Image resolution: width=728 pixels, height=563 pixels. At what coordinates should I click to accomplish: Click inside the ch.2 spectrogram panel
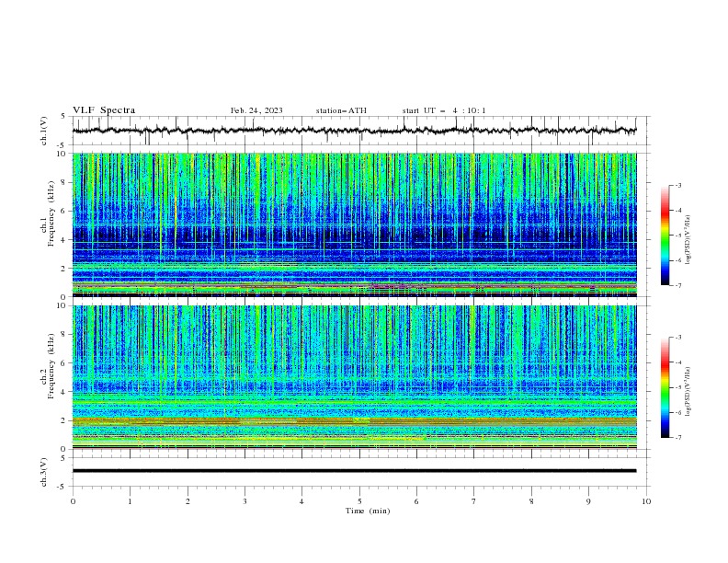tap(354, 377)
